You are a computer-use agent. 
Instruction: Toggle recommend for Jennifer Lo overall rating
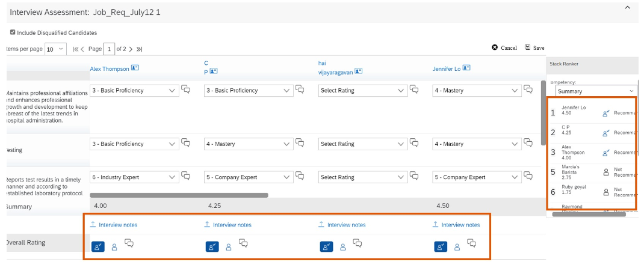coord(441,247)
